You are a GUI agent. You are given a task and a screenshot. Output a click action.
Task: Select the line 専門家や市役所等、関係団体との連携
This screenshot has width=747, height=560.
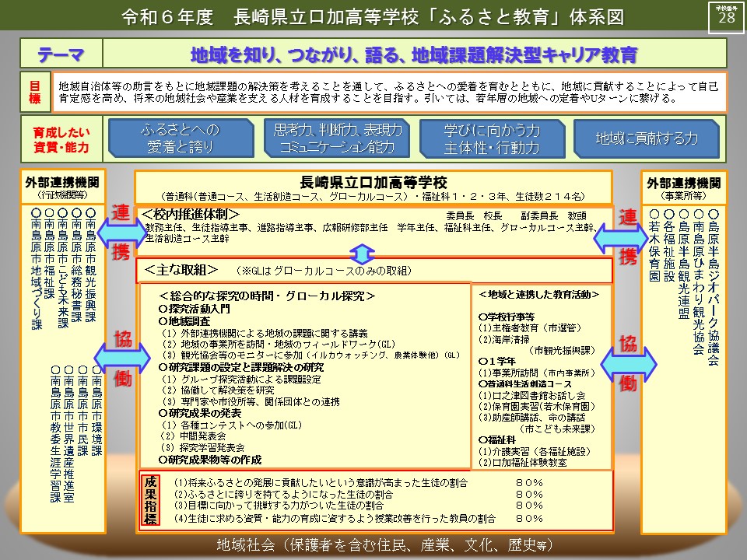click(x=251, y=402)
